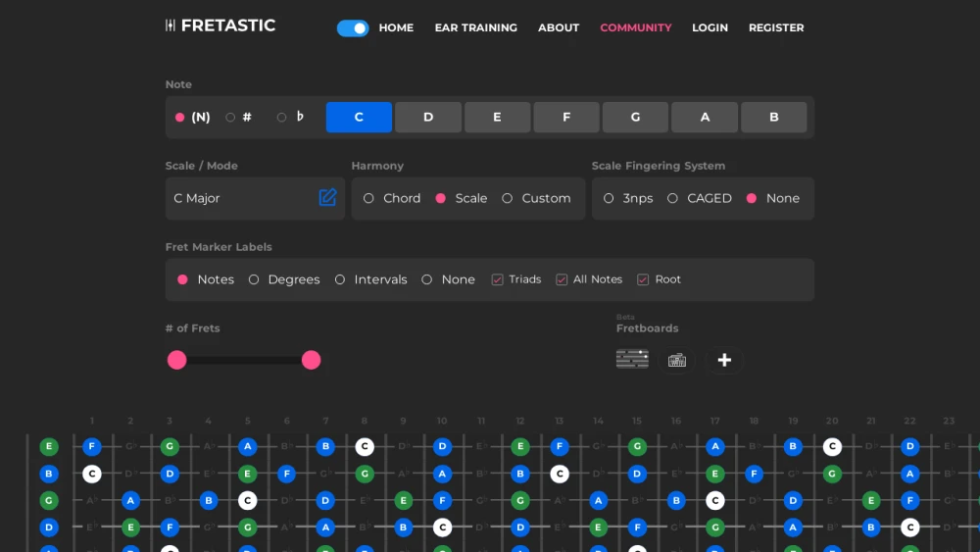The height and width of the screenshot is (552, 980).
Task: Click F note on fret 1, top string
Action: click(x=92, y=446)
